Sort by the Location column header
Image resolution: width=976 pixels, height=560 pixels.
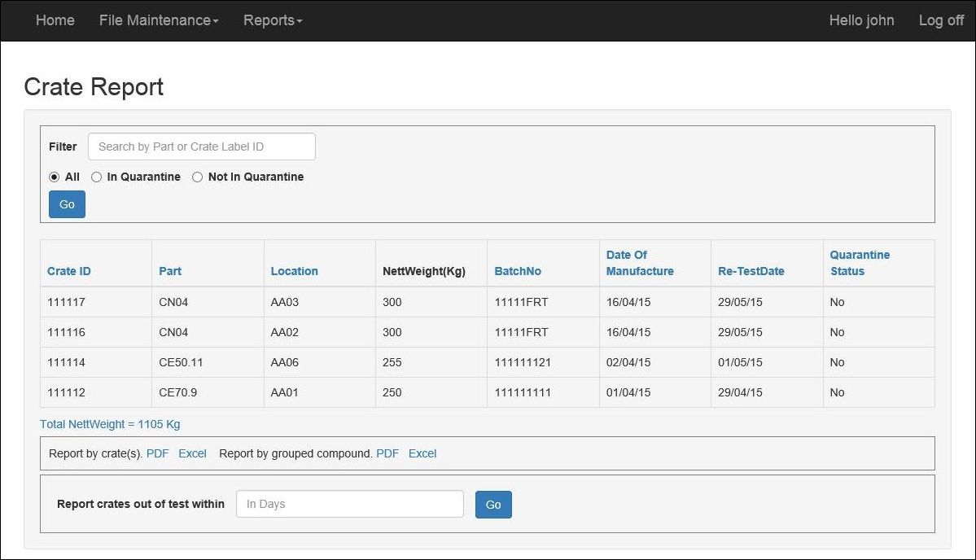coord(294,271)
